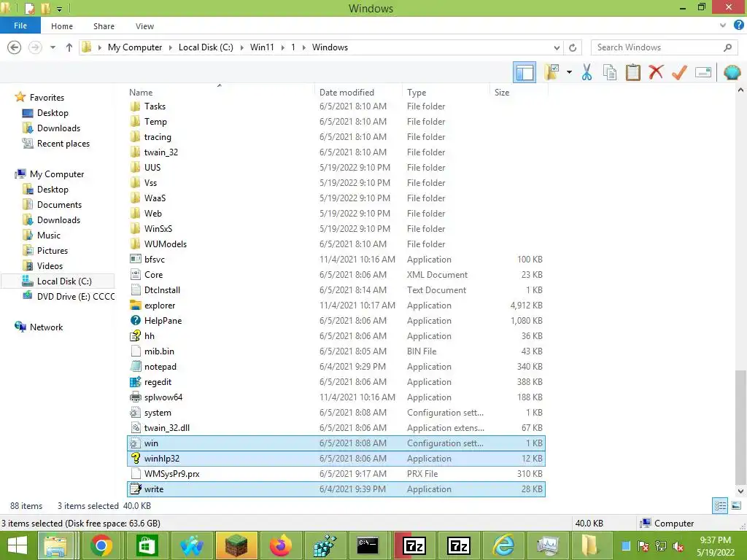Cut selected files with scissors icon
747x560 pixels.
click(x=587, y=72)
